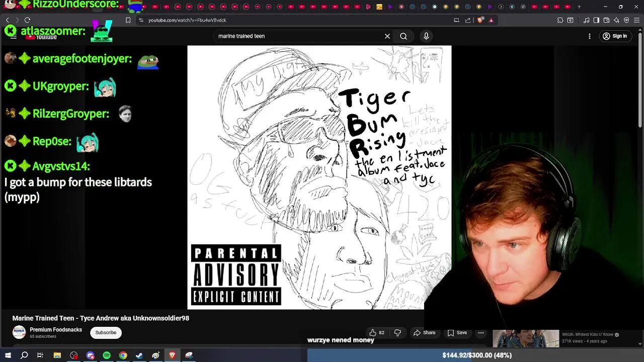
Task: Click the Sign in button
Action: [x=615, y=36]
